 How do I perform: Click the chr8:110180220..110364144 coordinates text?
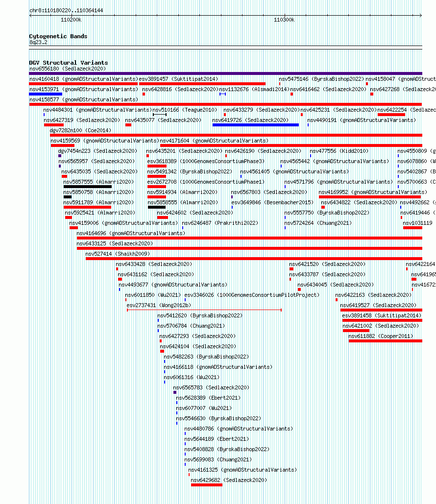[x=66, y=11]
